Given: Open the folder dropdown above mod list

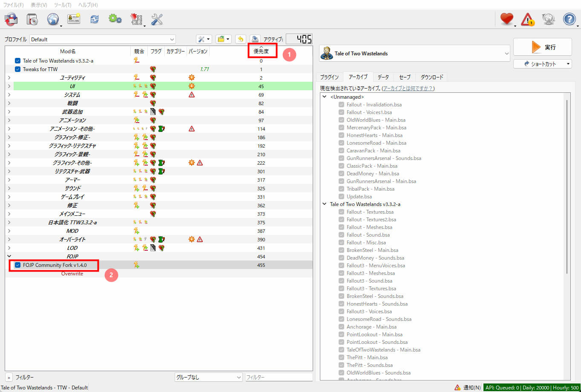Looking at the screenshot, I should coord(223,39).
